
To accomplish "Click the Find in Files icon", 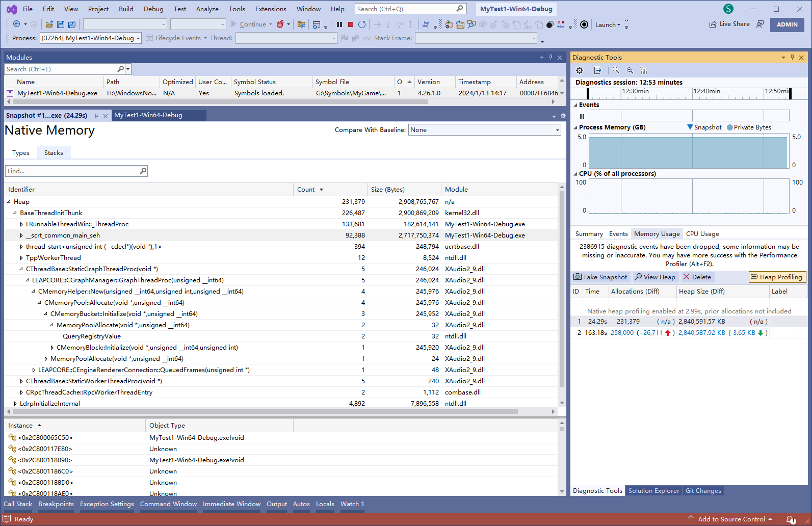I will pyautogui.click(x=302, y=24).
